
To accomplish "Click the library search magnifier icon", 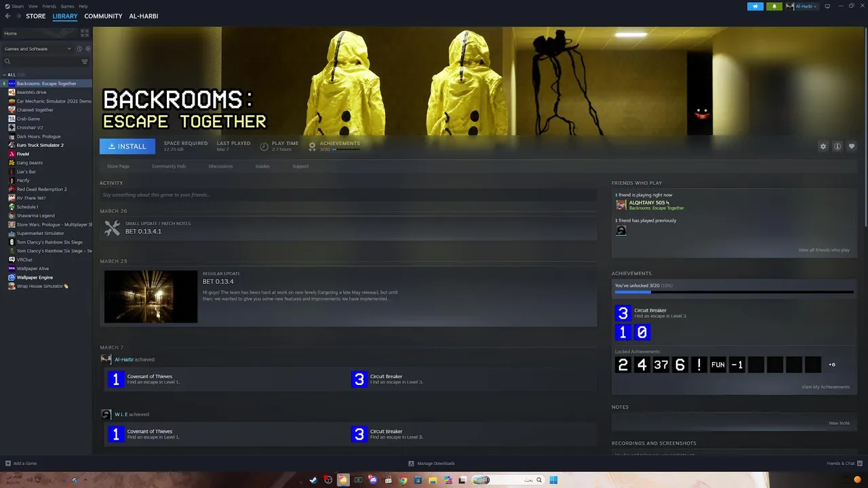I will coord(7,62).
